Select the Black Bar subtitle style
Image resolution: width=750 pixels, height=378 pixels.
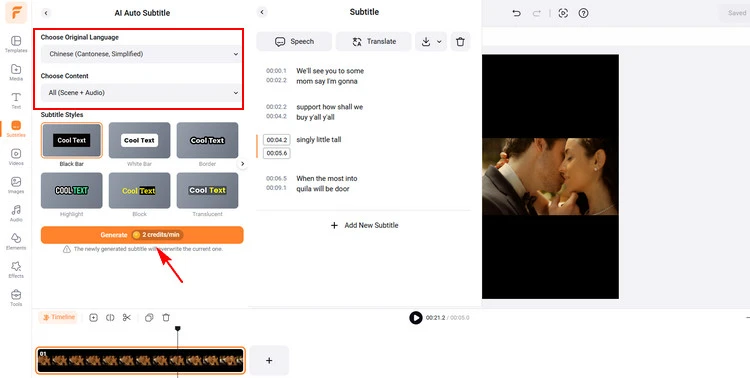pyautogui.click(x=72, y=140)
